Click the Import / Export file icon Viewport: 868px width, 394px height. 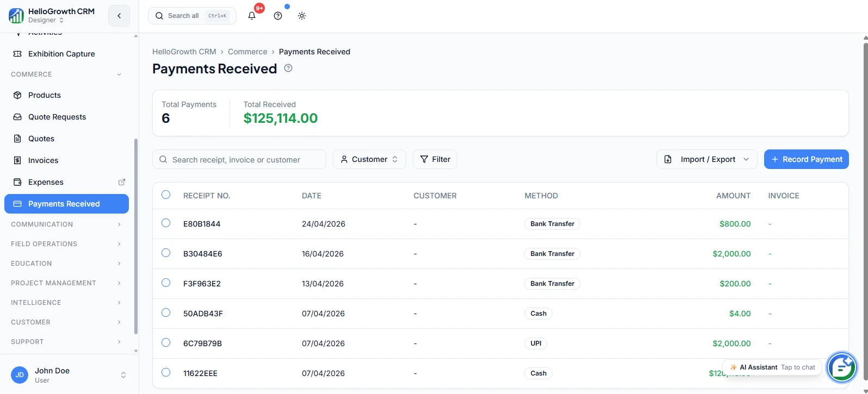click(668, 159)
